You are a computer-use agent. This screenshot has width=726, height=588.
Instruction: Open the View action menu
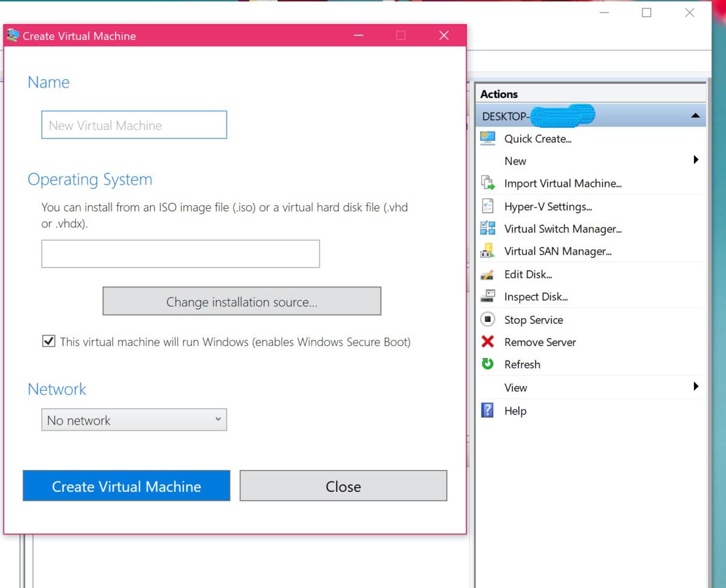coord(515,388)
